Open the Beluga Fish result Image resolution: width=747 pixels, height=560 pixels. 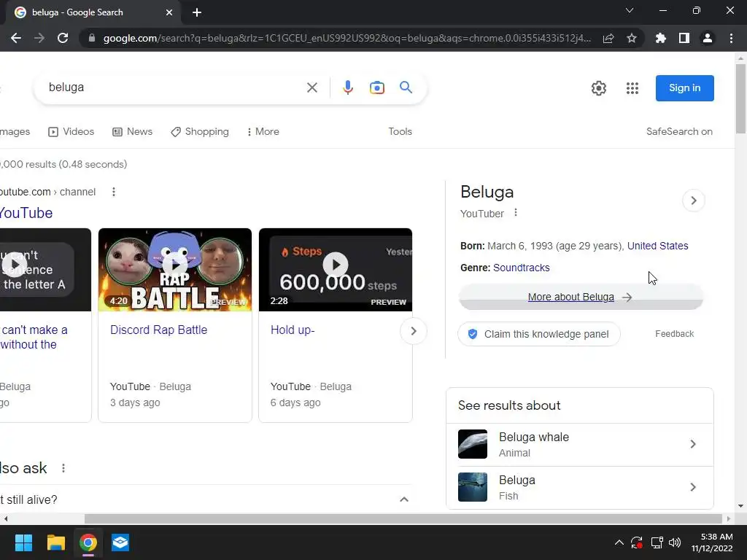(x=580, y=487)
